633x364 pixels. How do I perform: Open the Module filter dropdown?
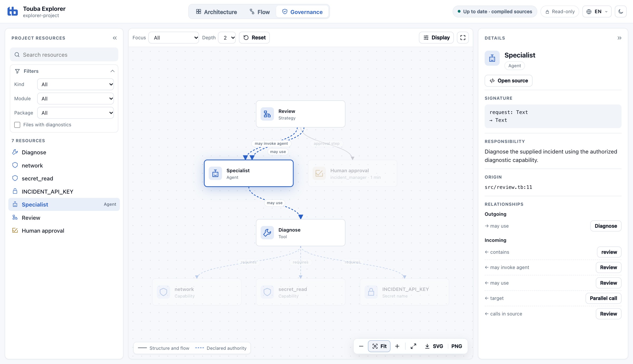75,99
